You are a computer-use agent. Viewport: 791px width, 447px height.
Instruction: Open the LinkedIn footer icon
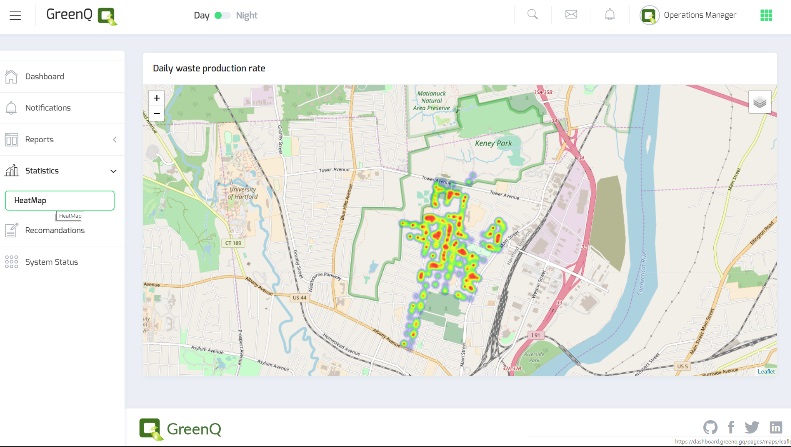point(775,428)
